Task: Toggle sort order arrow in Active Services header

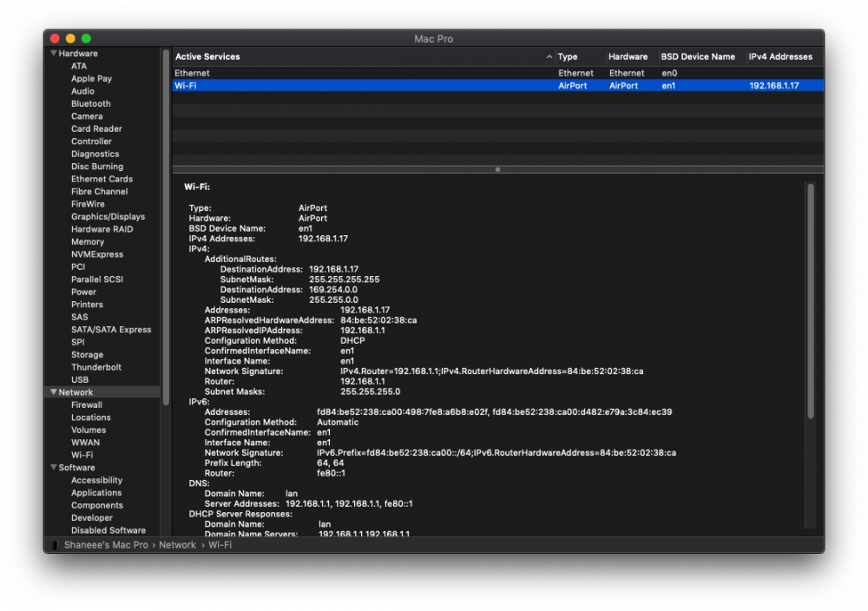Action: click(549, 56)
